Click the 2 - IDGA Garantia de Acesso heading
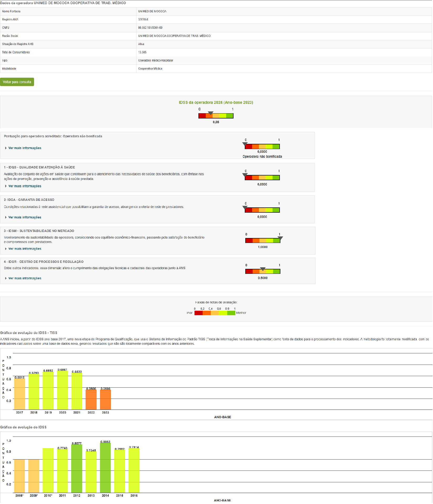 (x=29, y=200)
